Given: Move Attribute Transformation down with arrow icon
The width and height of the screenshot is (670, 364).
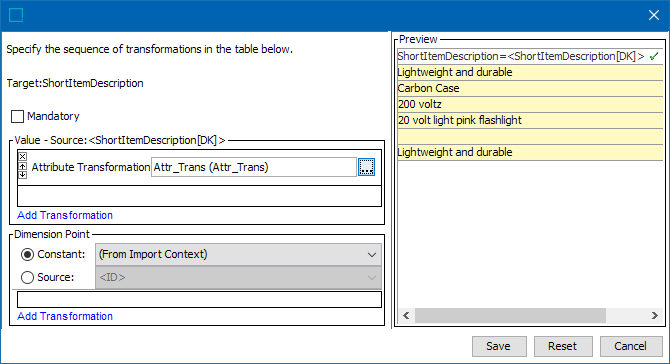Looking at the screenshot, I should click(23, 174).
